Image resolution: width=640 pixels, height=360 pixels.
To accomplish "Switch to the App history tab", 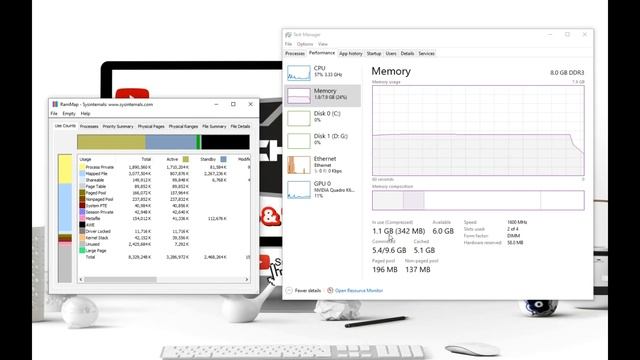I will point(351,53).
